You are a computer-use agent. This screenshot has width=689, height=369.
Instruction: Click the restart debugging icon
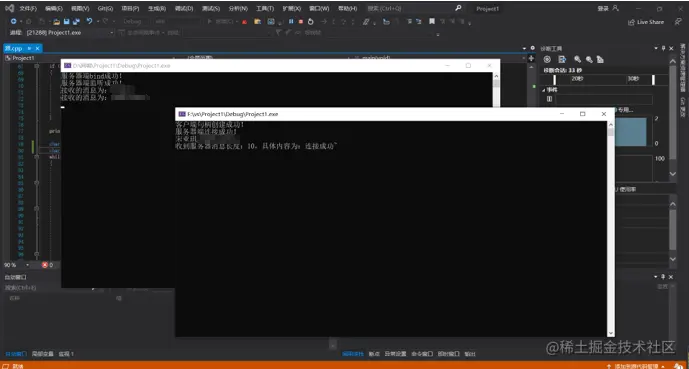311,22
